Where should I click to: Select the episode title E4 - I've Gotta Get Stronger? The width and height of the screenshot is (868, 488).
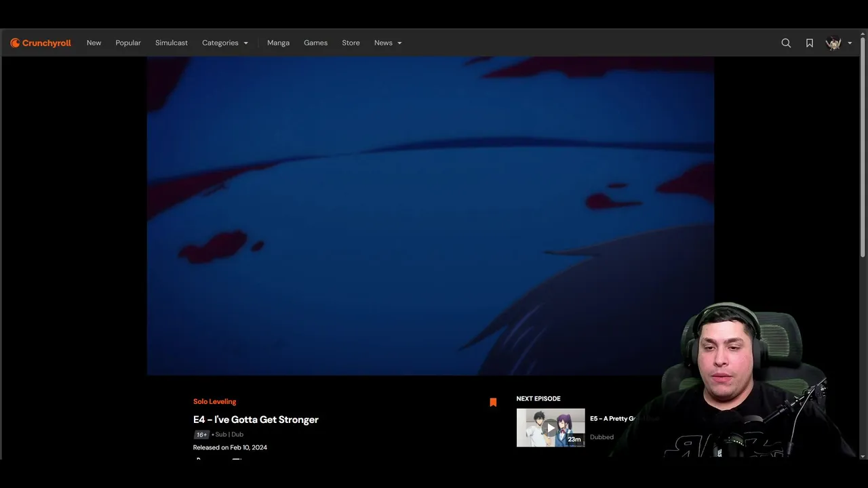[256, 420]
